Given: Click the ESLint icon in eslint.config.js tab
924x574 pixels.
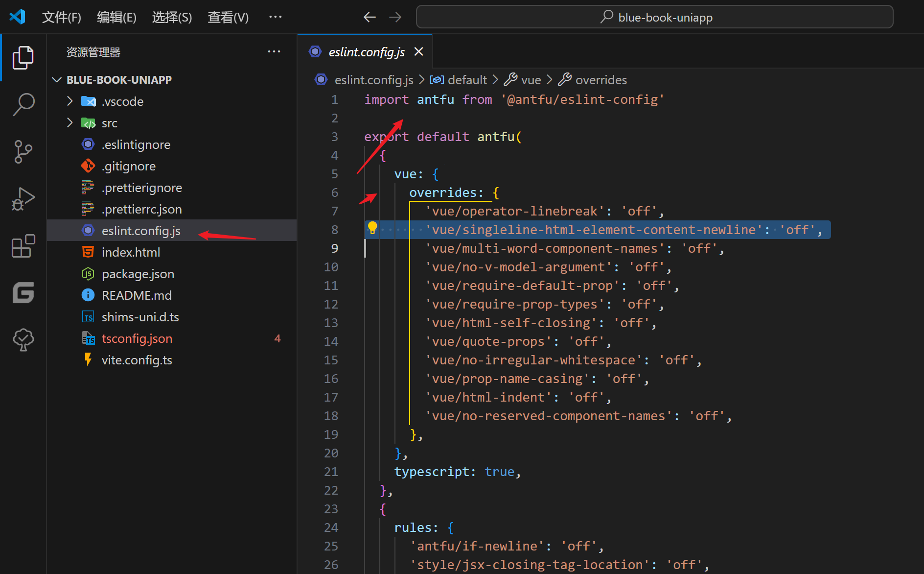Looking at the screenshot, I should pyautogui.click(x=315, y=51).
